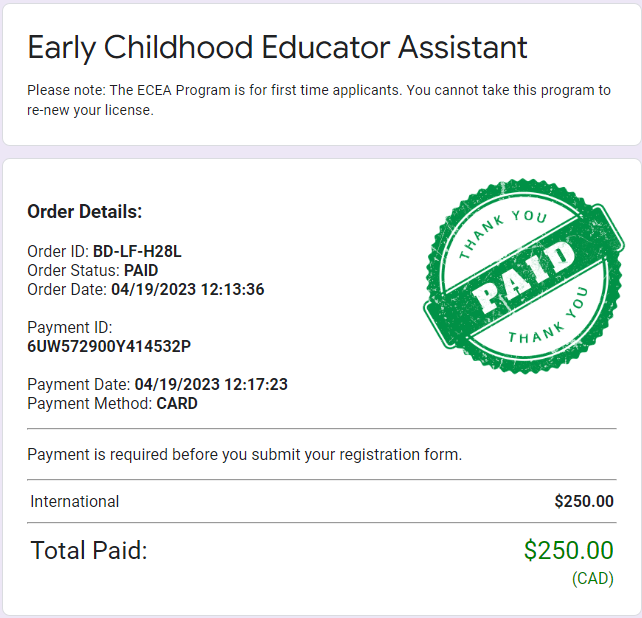The height and width of the screenshot is (618, 642).
Task: Click the Payment ID label
Action: click(x=70, y=327)
